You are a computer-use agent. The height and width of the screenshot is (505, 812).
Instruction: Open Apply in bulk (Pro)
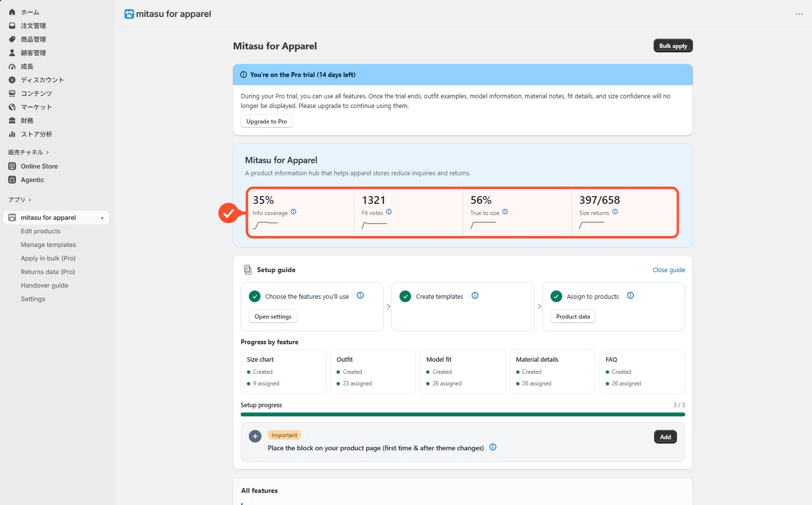coord(48,259)
